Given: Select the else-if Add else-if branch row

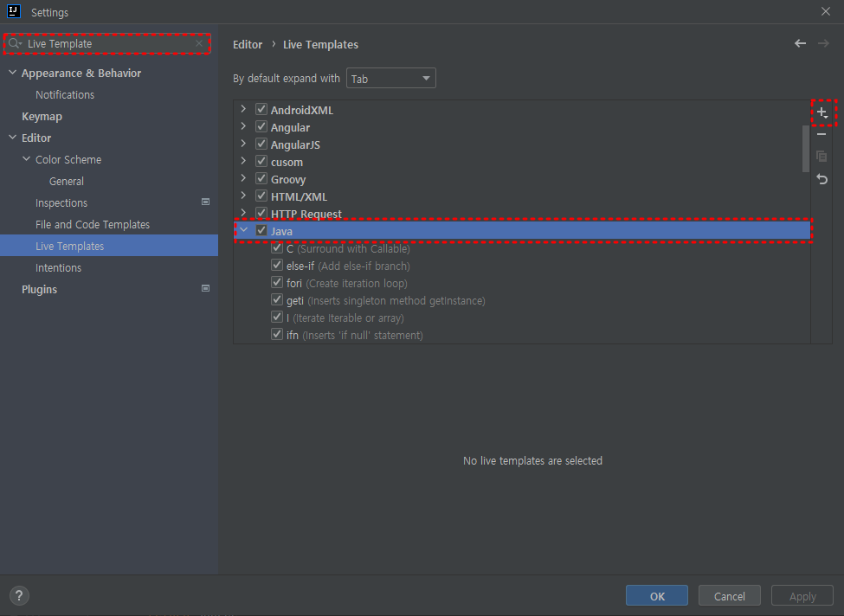Looking at the screenshot, I should pos(522,266).
